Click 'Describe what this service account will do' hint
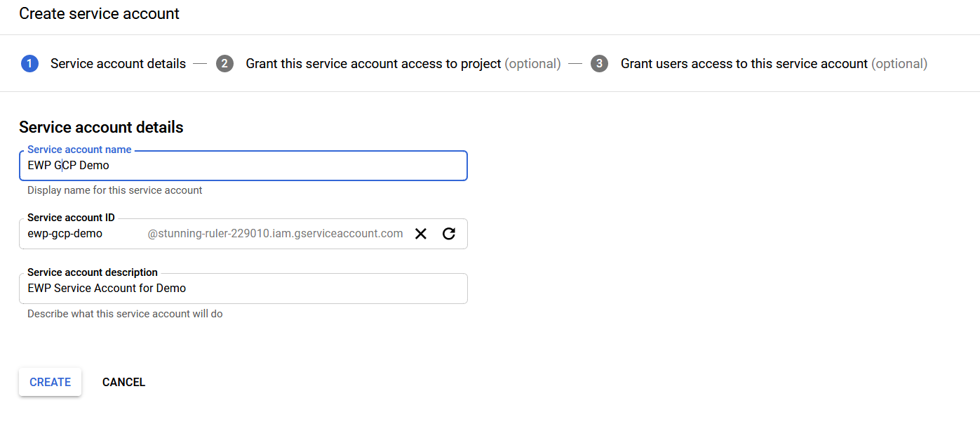The image size is (980, 443). (125, 314)
